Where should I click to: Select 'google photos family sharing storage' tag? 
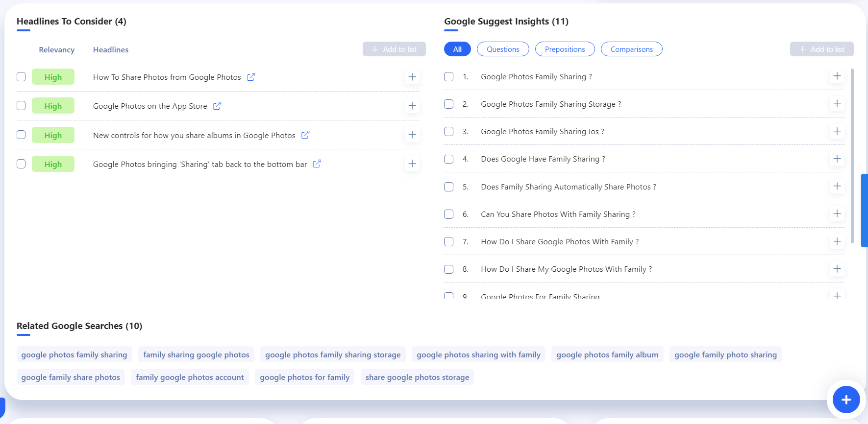point(333,354)
